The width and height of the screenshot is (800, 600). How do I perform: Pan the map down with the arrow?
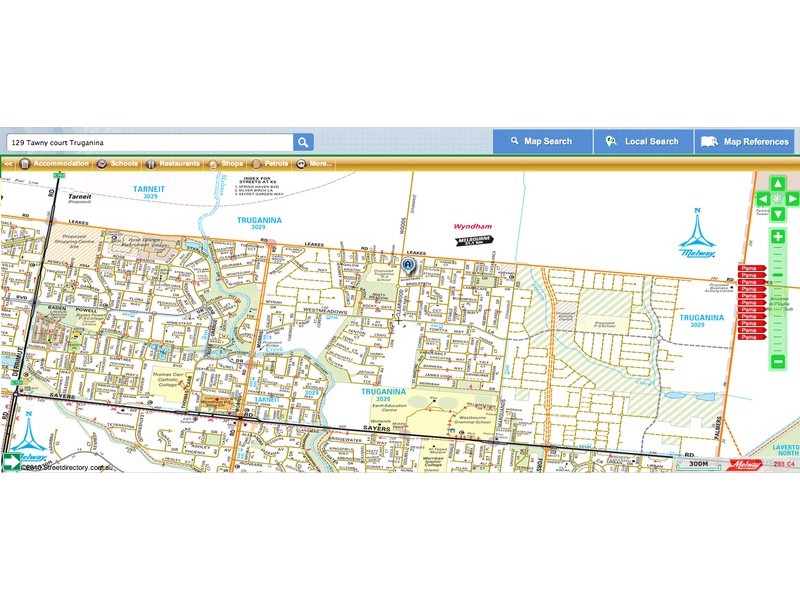click(x=778, y=214)
